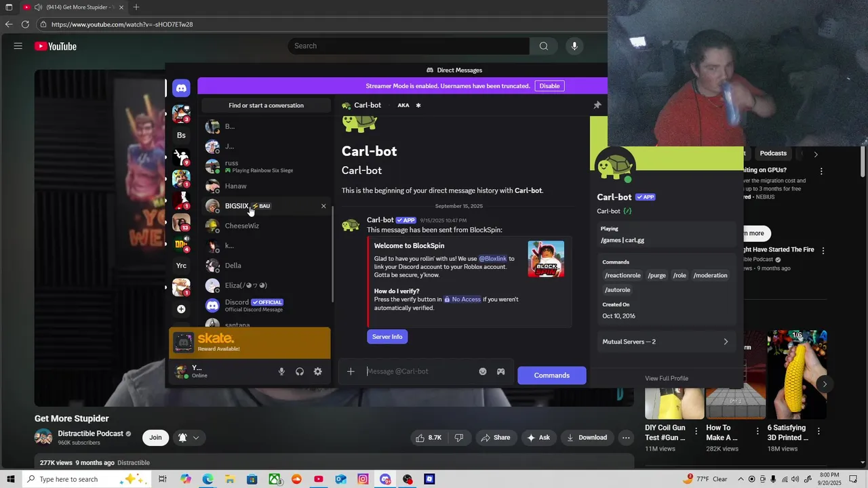Viewport: 868px width, 488px height.
Task: Open menu for DIY Coil Gun video
Action: [x=696, y=431]
